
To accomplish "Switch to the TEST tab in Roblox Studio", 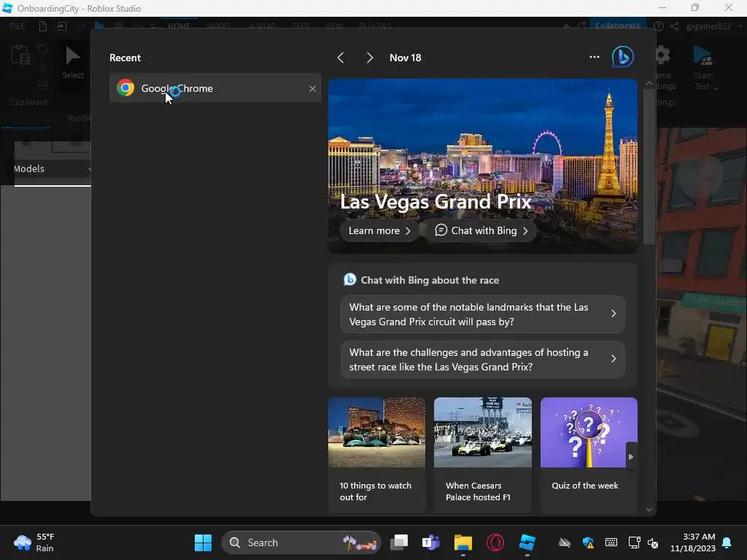I will [x=301, y=26].
